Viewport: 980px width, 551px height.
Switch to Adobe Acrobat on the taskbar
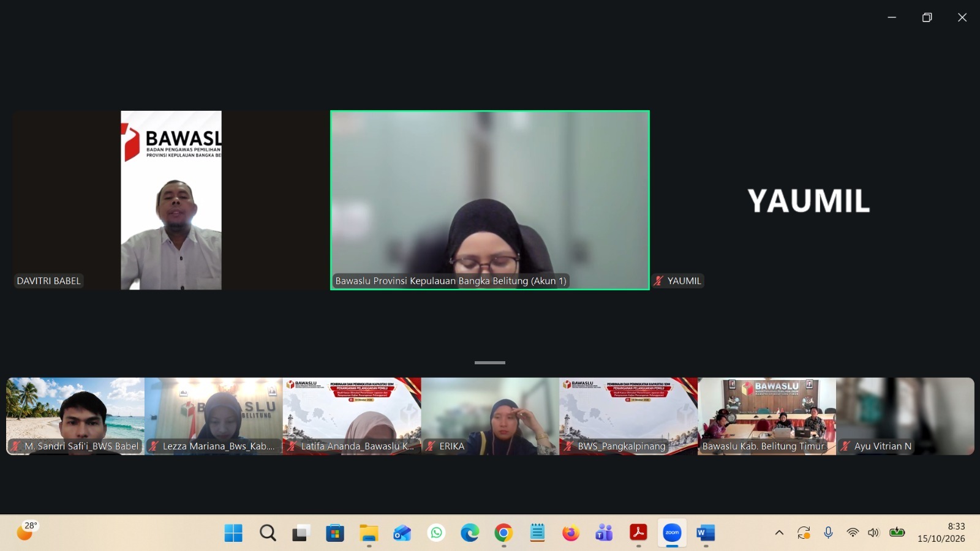pyautogui.click(x=638, y=533)
